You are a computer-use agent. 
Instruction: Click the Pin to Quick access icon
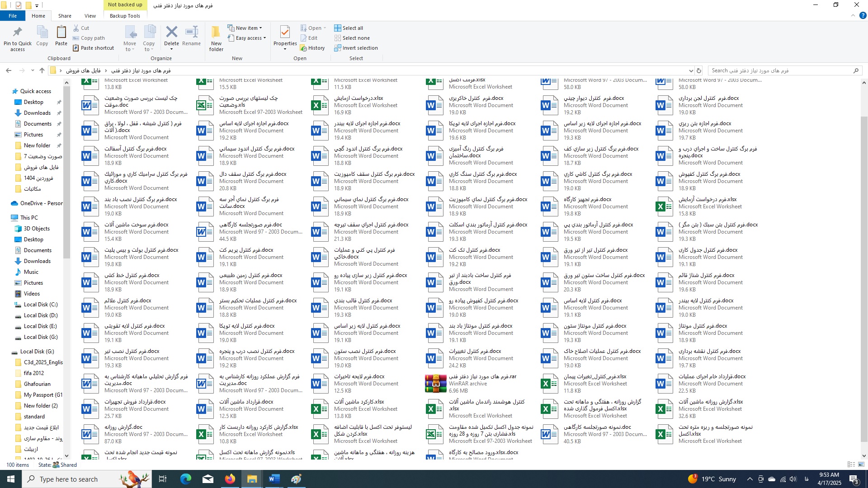click(x=17, y=33)
